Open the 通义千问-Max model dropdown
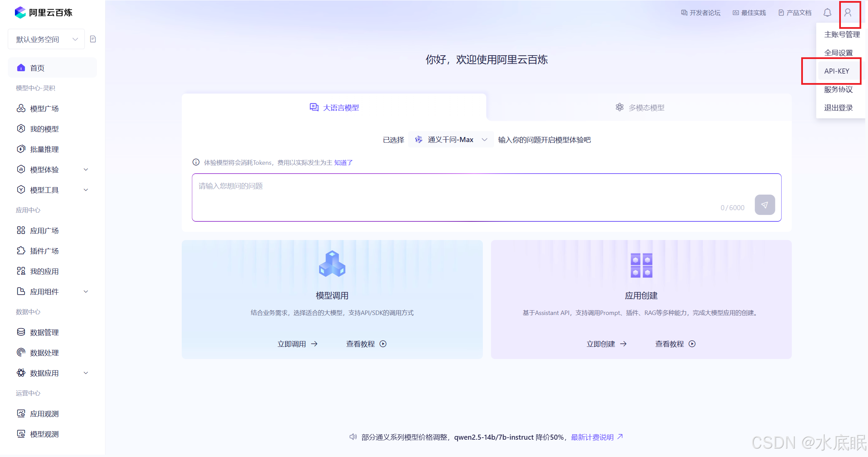 point(451,140)
